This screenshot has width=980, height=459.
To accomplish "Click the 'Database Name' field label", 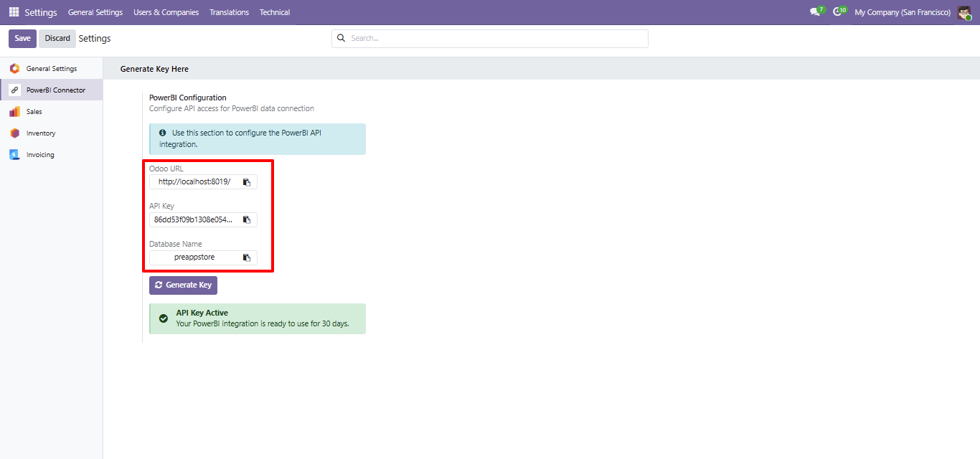I will [176, 244].
